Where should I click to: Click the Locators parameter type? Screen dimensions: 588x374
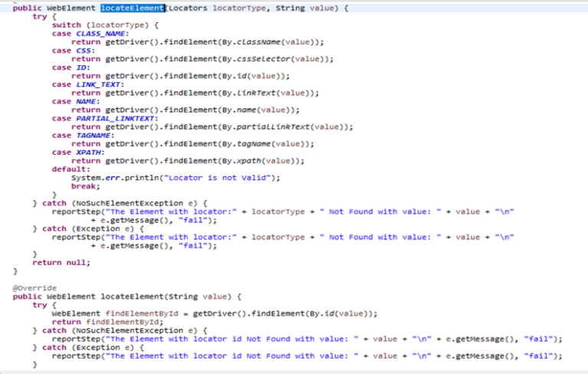tap(188, 8)
